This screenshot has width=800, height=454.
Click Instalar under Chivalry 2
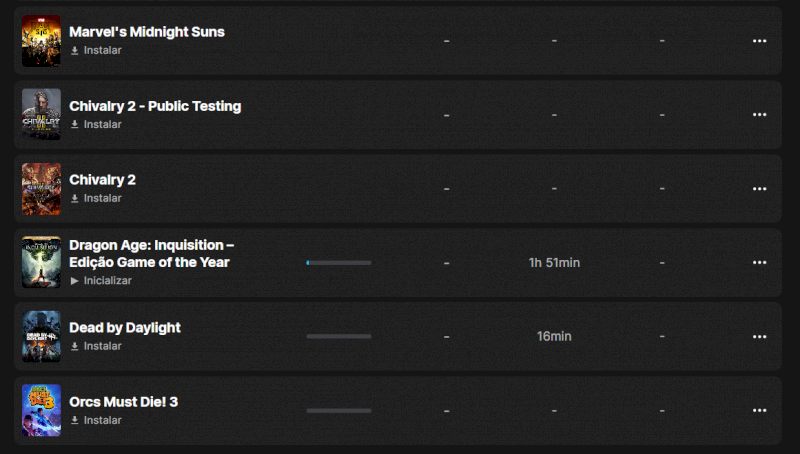(x=102, y=198)
